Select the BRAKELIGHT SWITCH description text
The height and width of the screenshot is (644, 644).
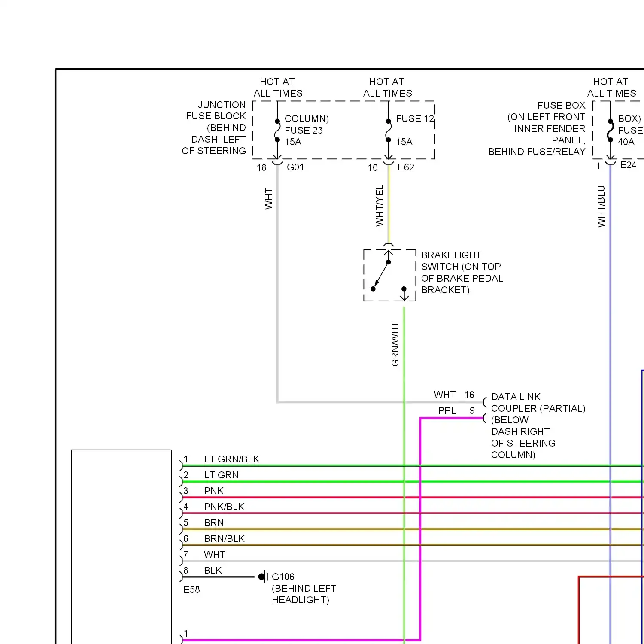coord(462,272)
